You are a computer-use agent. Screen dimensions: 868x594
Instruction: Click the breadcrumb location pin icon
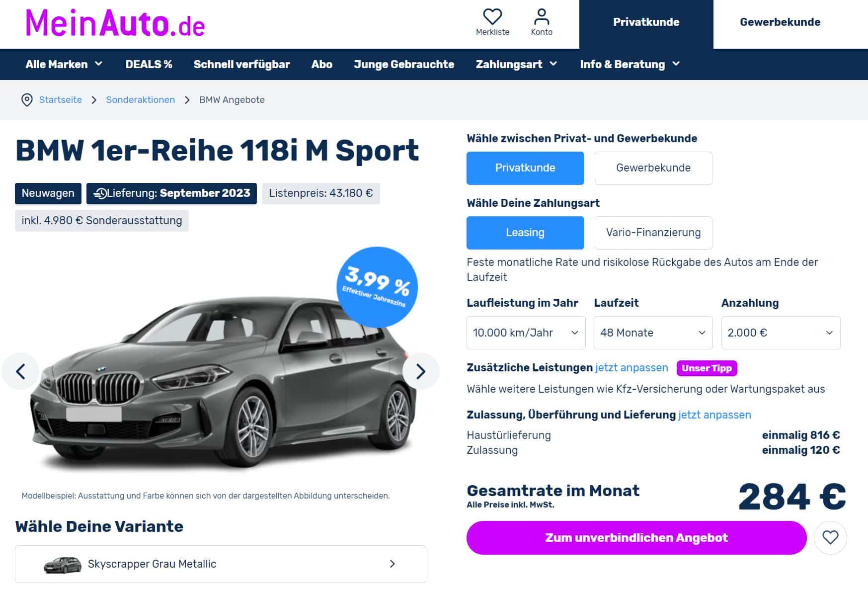point(27,100)
